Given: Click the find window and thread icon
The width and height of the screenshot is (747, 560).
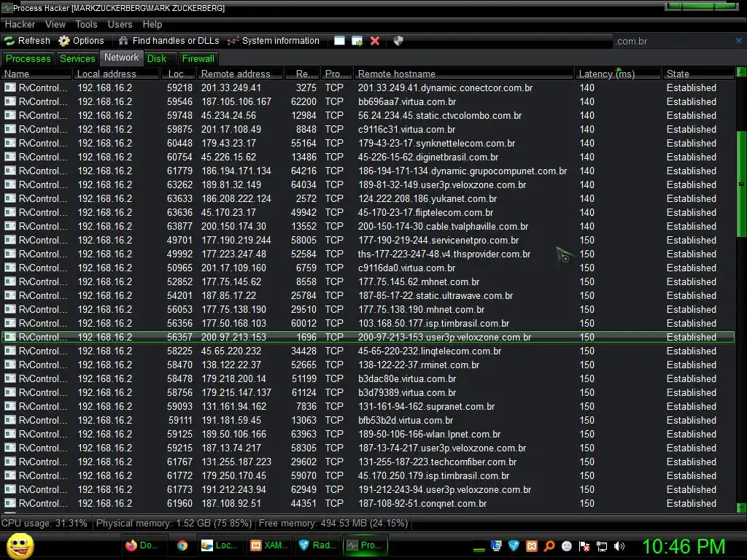Looking at the screenshot, I should [357, 41].
